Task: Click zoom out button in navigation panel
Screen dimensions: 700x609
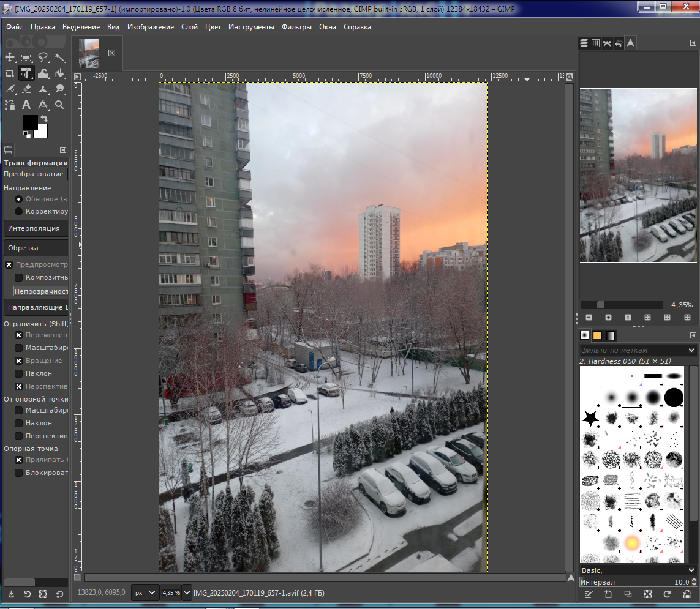Action: (x=589, y=318)
